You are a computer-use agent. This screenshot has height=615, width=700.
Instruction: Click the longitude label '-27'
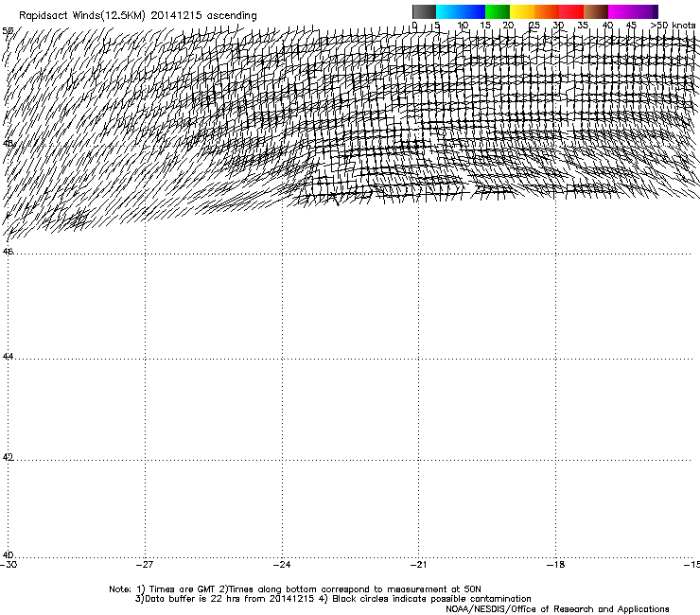(x=145, y=565)
